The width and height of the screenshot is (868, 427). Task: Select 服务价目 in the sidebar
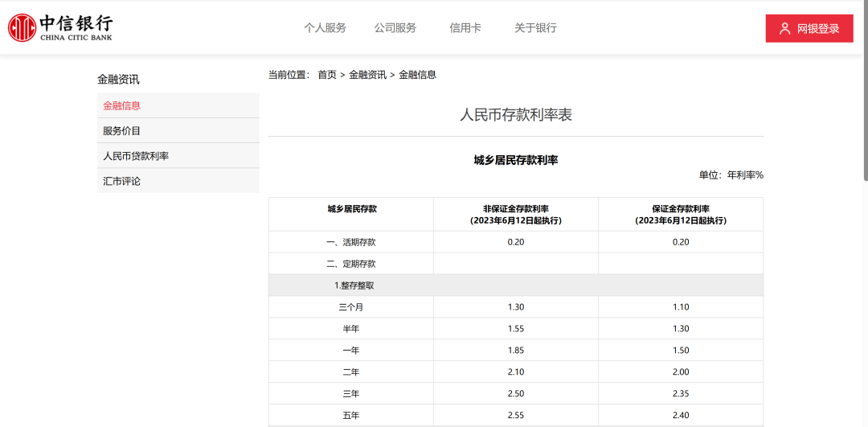tap(178, 131)
